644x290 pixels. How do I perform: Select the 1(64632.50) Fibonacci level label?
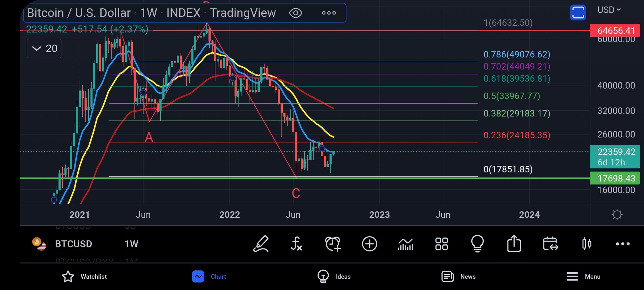[x=508, y=23]
